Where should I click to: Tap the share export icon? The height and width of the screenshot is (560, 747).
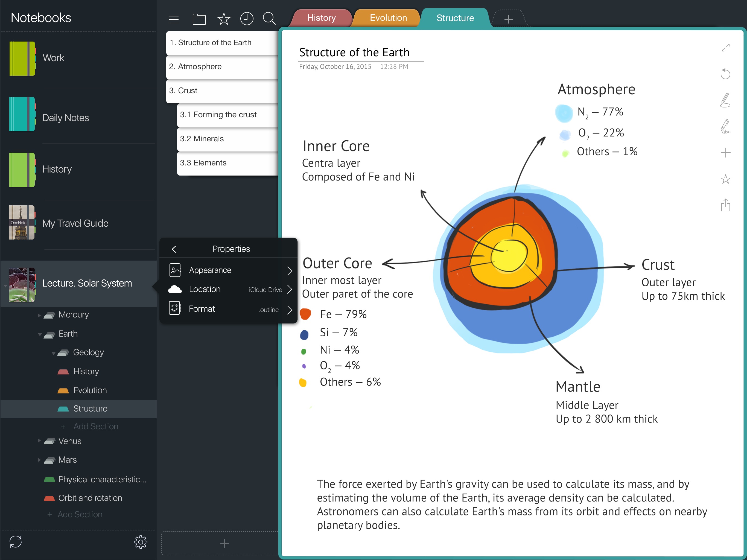coord(725,205)
